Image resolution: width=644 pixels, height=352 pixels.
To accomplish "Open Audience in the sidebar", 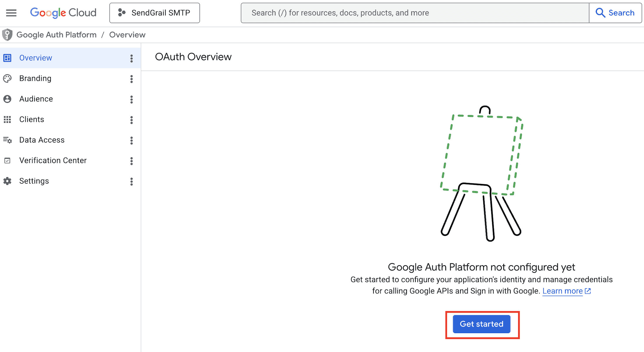I will pyautogui.click(x=70, y=99).
